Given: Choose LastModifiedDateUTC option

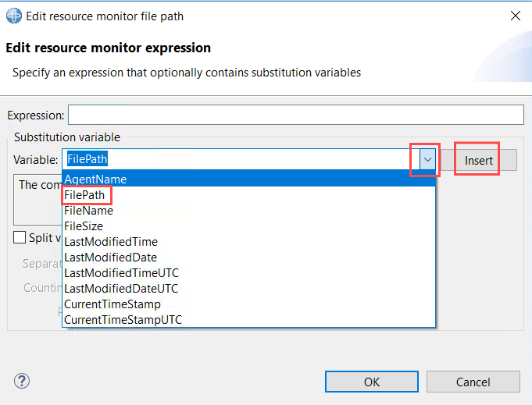Looking at the screenshot, I should 248,289.
